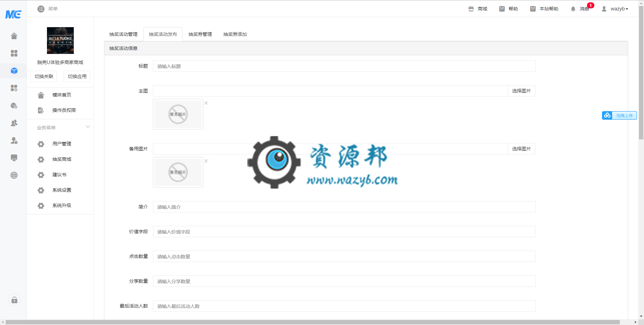
Task: Click the 主图 placeholder thumbnail
Action: point(178,114)
